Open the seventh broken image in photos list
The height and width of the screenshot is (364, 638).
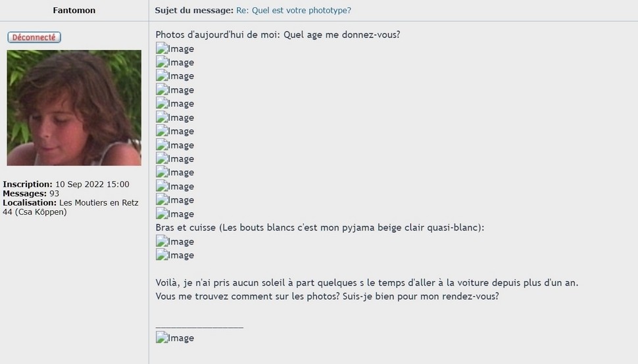click(175, 131)
